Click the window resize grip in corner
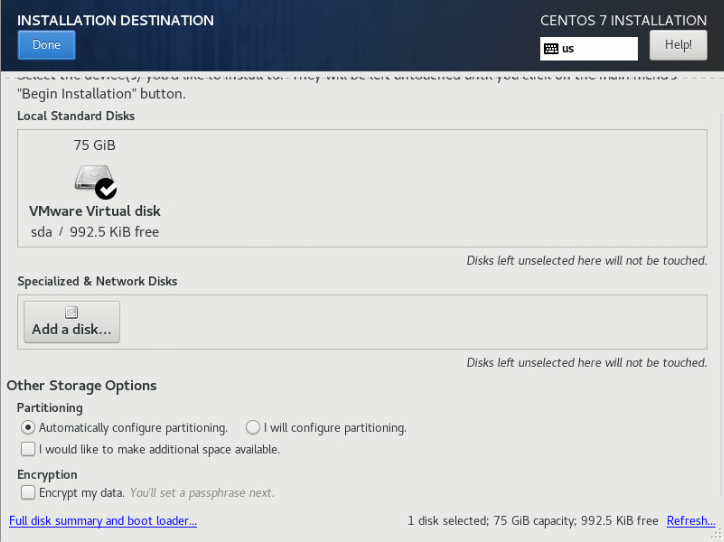Image resolution: width=724 pixels, height=542 pixels. click(718, 536)
